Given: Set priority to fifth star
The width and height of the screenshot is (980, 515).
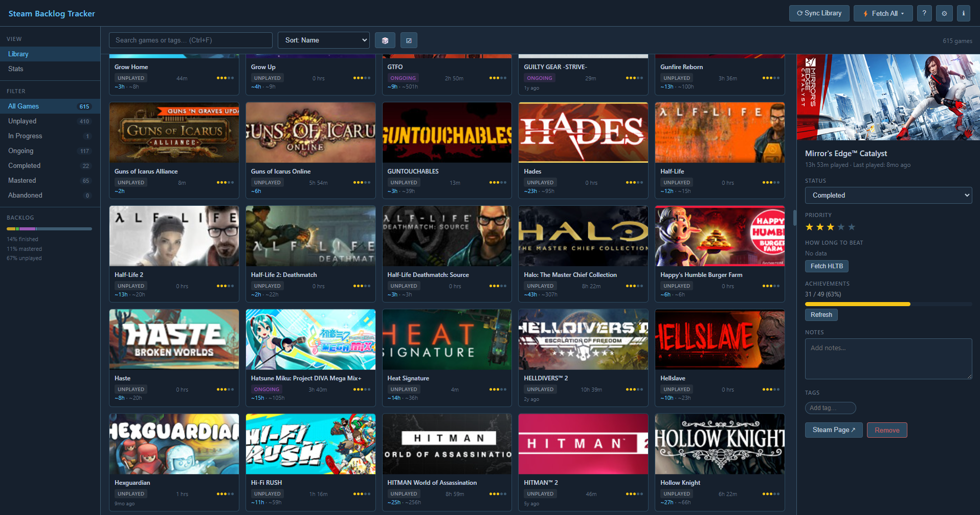Looking at the screenshot, I should [852, 227].
